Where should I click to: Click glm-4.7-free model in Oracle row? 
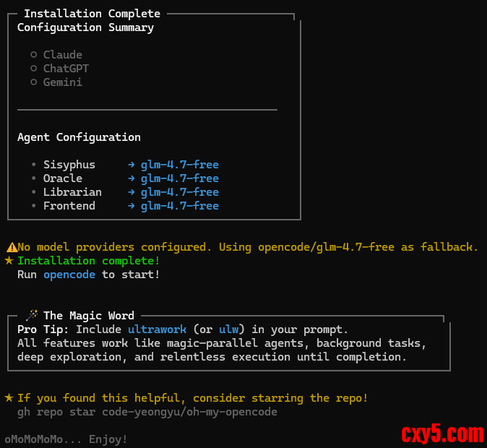[180, 178]
